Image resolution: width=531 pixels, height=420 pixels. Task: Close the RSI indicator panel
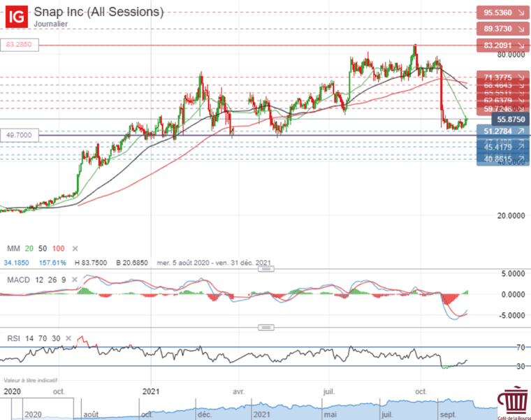point(68,338)
